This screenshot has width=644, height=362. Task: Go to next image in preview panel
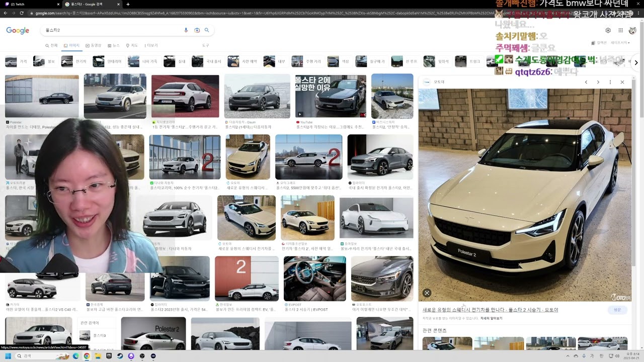coord(598,82)
